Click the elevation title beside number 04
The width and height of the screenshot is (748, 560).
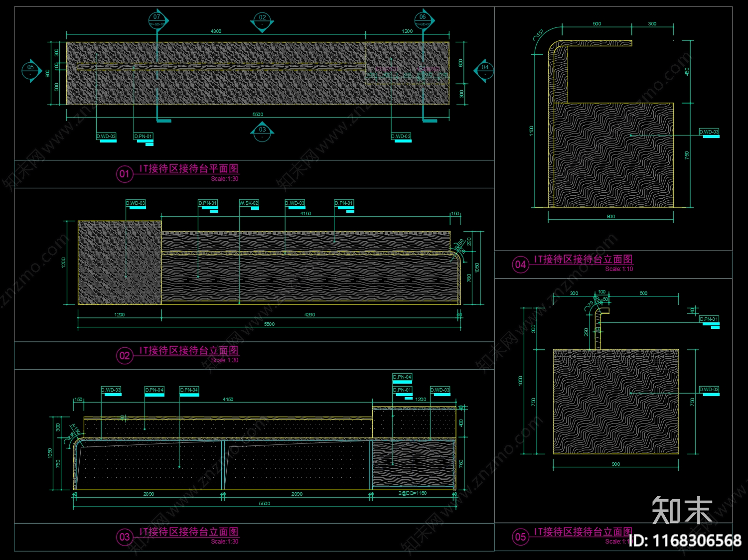584,259
